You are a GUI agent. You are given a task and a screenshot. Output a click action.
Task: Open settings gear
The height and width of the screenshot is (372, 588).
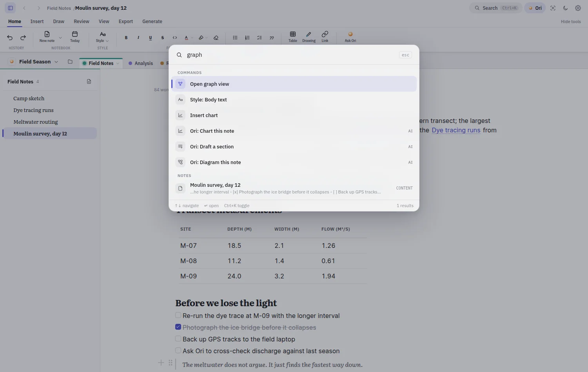578,8
